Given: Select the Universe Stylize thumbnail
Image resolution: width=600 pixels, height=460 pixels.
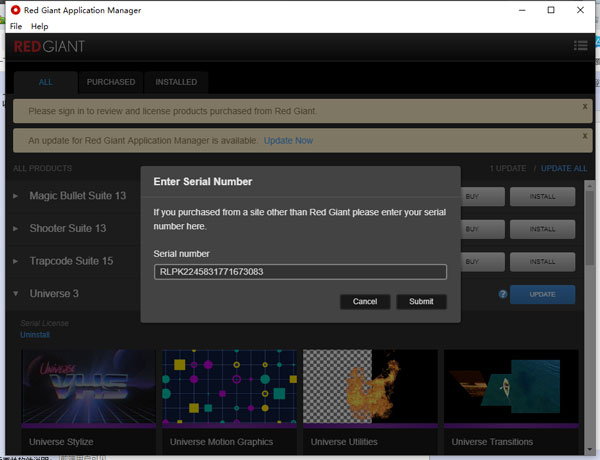Looking at the screenshot, I should pos(89,388).
